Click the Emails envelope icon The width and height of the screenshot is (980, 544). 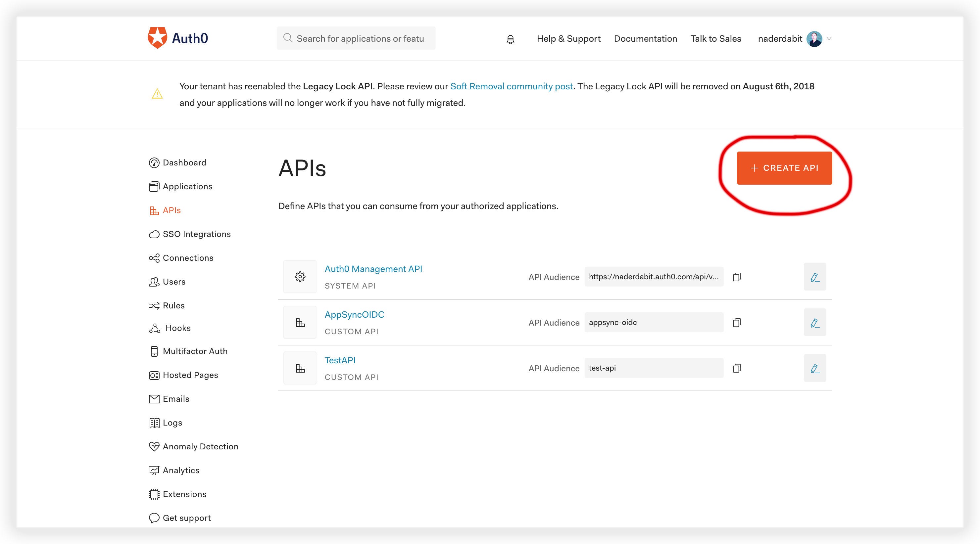click(154, 399)
